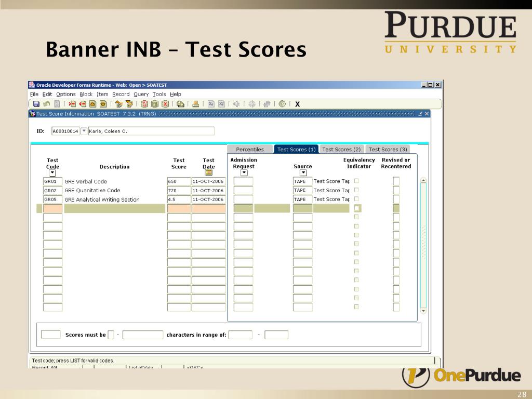Image resolution: width=532 pixels, height=399 pixels.
Task: Click the Cancel Query toolbar icon
Action: tap(165, 104)
